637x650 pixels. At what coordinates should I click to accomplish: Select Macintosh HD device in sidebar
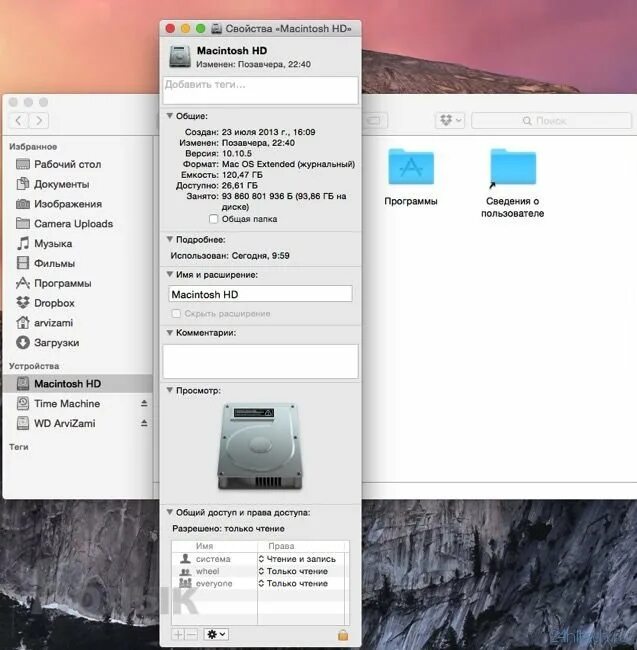click(x=78, y=383)
